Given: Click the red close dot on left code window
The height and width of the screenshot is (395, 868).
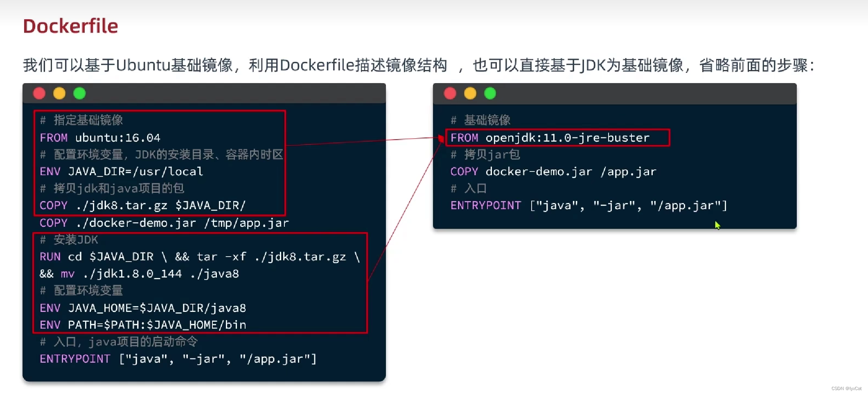Looking at the screenshot, I should tap(39, 93).
